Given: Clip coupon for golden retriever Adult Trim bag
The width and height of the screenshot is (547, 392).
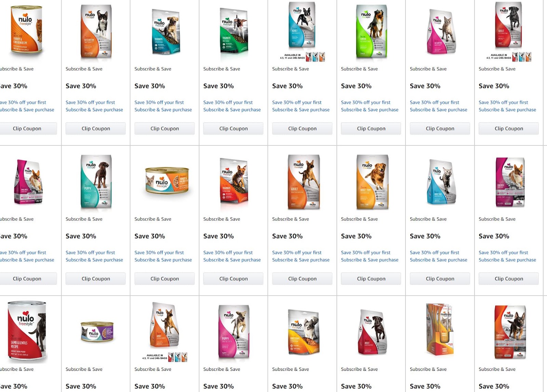Looking at the screenshot, I should point(371,279).
